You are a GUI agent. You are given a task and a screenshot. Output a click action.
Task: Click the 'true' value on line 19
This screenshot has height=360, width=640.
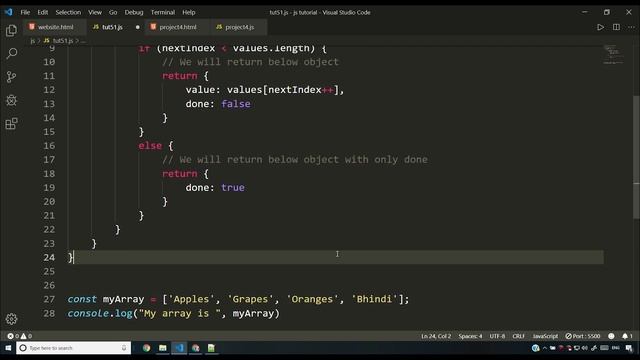click(x=233, y=187)
